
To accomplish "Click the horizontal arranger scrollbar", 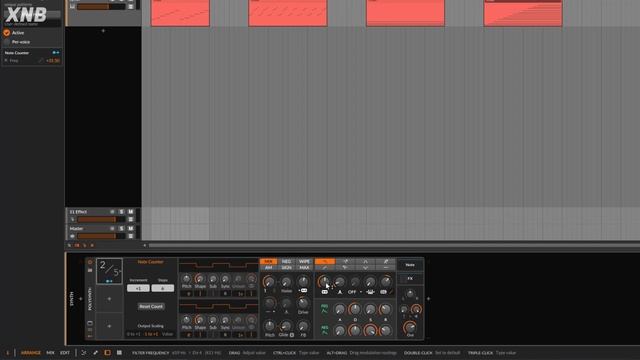I will pyautogui.click(x=394, y=245).
